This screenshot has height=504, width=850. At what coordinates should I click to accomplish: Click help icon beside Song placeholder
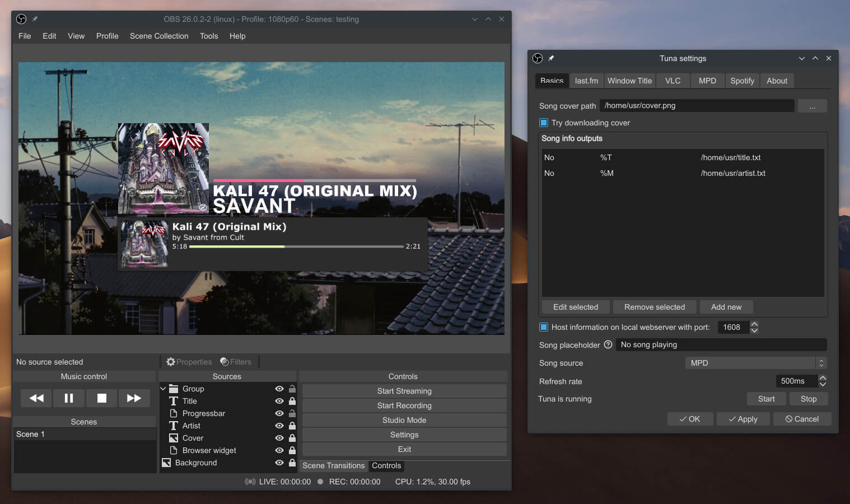pos(608,345)
